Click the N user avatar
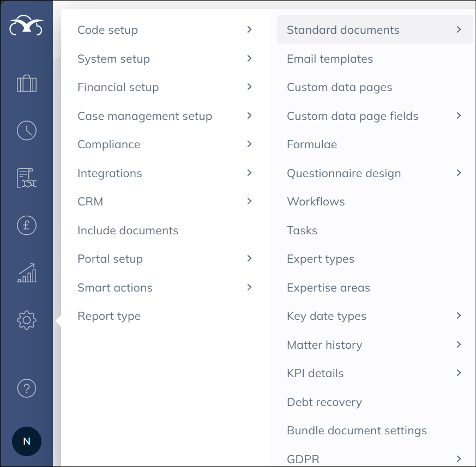 coord(27,441)
